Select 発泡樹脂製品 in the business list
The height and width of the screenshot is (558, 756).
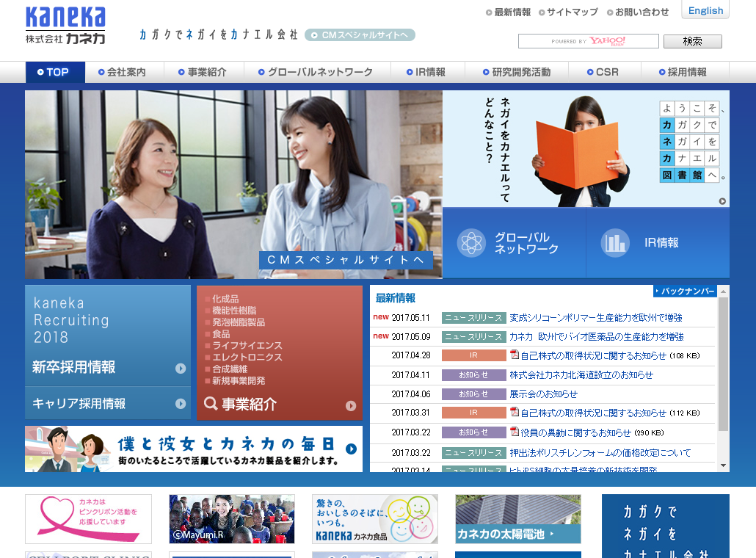click(x=239, y=322)
